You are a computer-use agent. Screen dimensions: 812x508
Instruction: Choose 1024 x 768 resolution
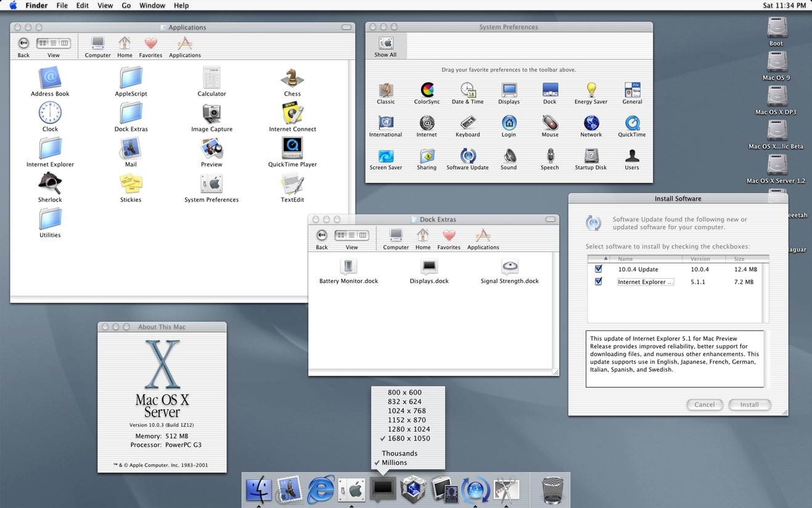[407, 411]
